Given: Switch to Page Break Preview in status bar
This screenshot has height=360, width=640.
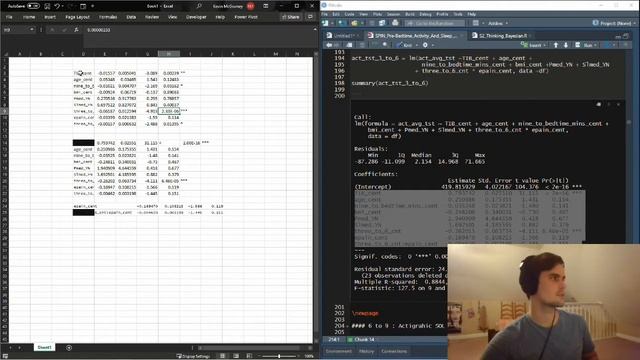Looking at the screenshot, I should 249,356.
